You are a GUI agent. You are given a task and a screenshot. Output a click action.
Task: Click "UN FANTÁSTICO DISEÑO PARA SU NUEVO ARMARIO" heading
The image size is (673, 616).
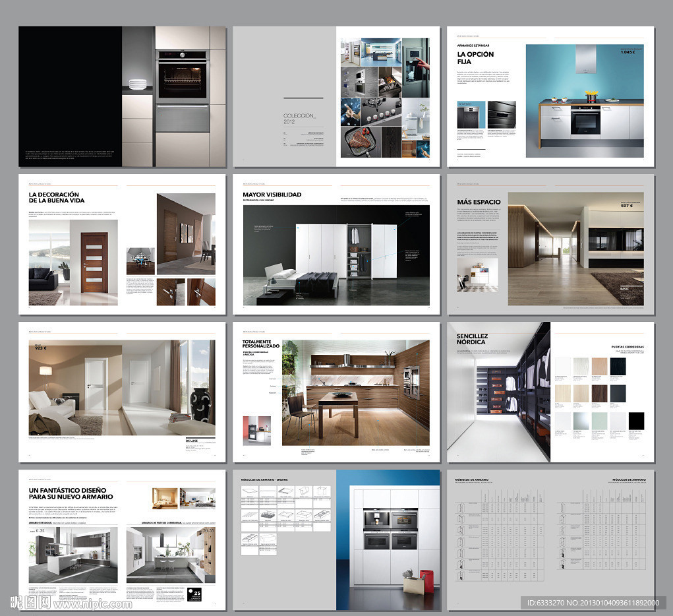point(71,493)
